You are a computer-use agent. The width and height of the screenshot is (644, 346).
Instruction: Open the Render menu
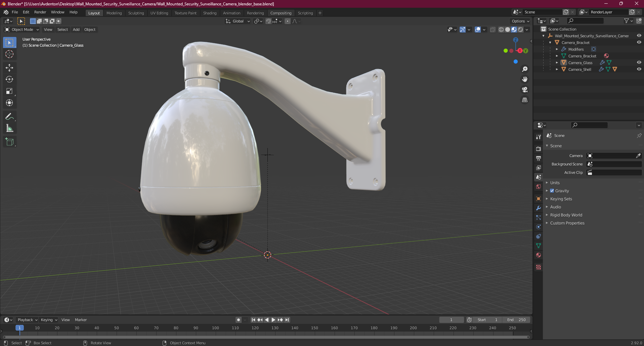pos(40,12)
